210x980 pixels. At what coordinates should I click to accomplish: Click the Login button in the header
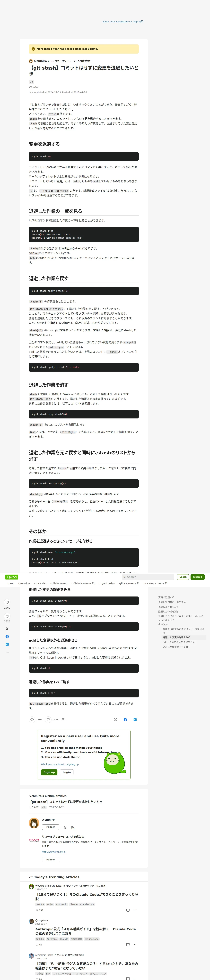click(x=183, y=577)
